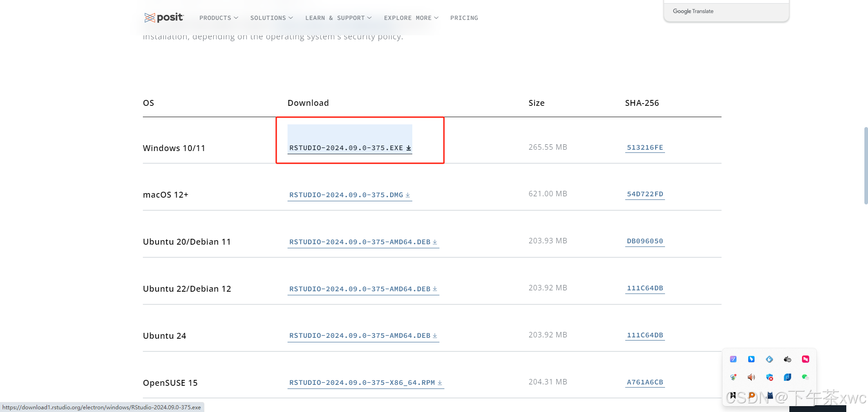Click the blue flame diamond icon
The width and height of the screenshot is (868, 412).
[x=769, y=359]
